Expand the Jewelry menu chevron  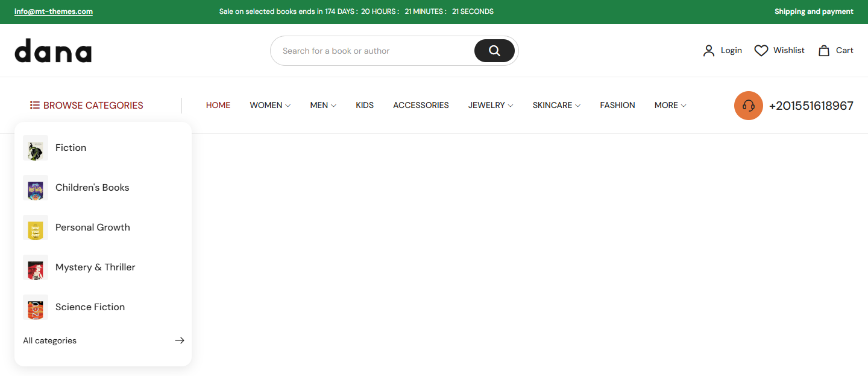pyautogui.click(x=511, y=106)
